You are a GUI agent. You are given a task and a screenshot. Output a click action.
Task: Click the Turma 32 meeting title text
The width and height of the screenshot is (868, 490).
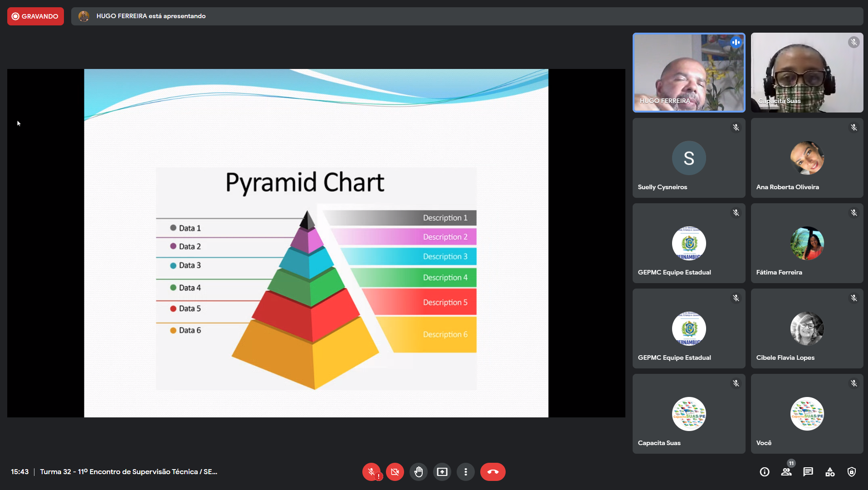(128, 472)
